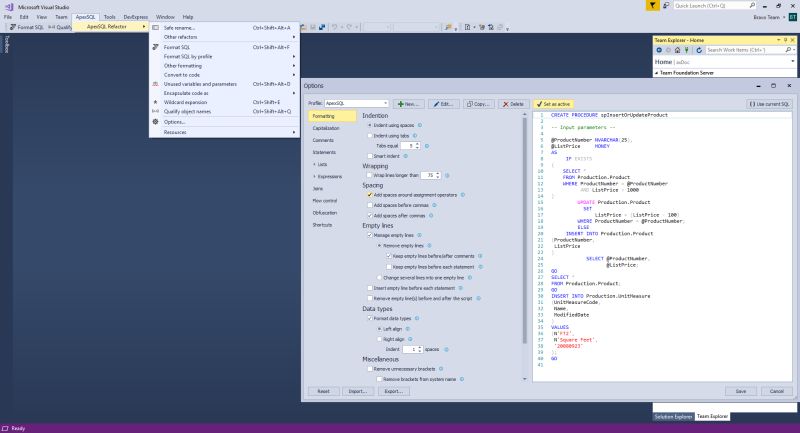Select the ApexSQL Refactor menu entry
Image resolution: width=800 pixels, height=433 pixels.
(x=110, y=27)
